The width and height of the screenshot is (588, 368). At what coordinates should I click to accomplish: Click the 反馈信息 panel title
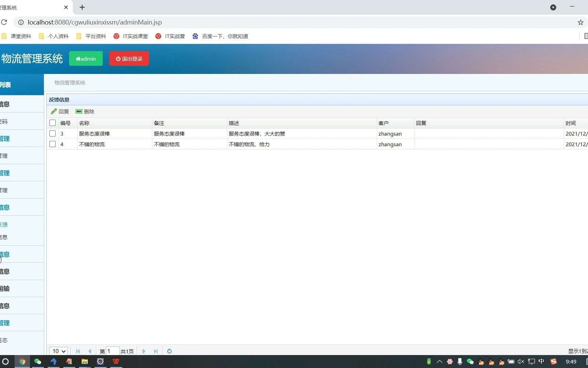[x=59, y=99]
